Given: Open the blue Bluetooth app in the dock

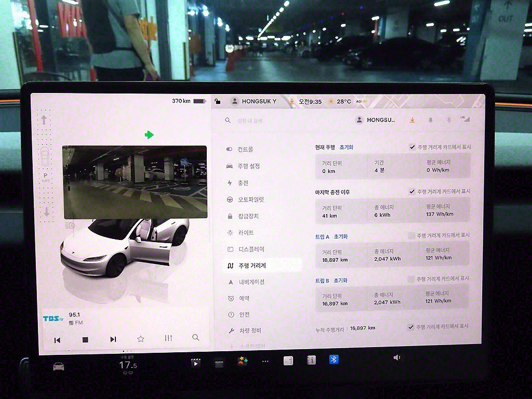Looking at the screenshot, I should coord(334,360).
